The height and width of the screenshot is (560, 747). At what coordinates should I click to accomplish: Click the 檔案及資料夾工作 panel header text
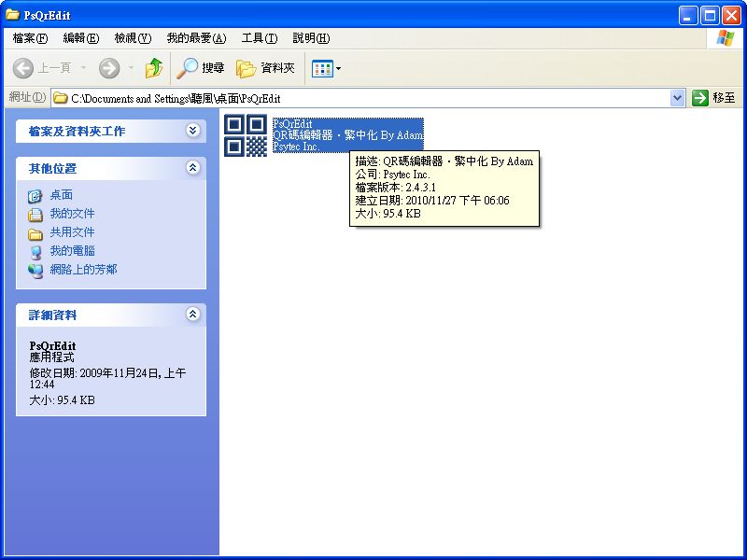point(77,131)
